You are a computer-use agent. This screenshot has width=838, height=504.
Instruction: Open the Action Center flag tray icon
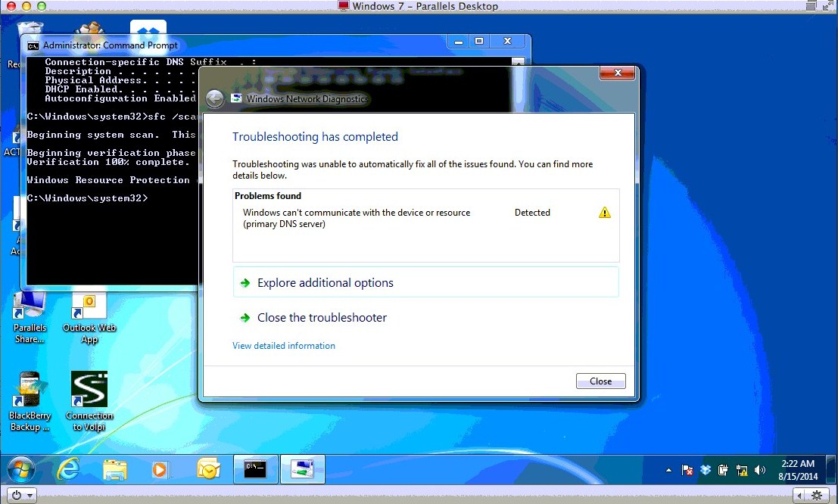pyautogui.click(x=687, y=470)
